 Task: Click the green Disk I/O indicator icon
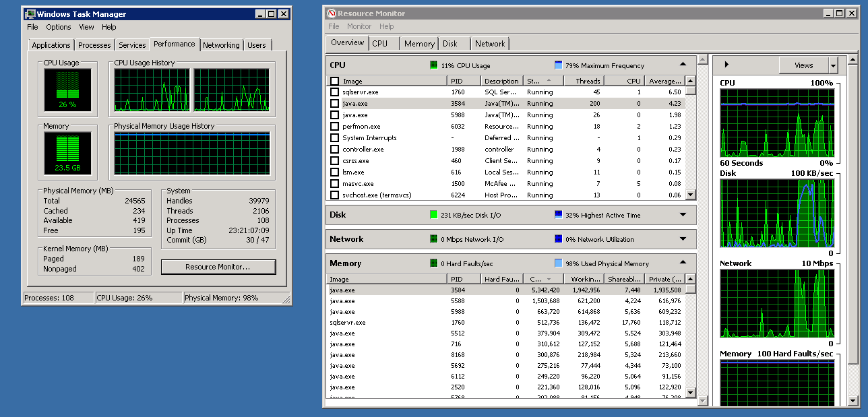[434, 214]
